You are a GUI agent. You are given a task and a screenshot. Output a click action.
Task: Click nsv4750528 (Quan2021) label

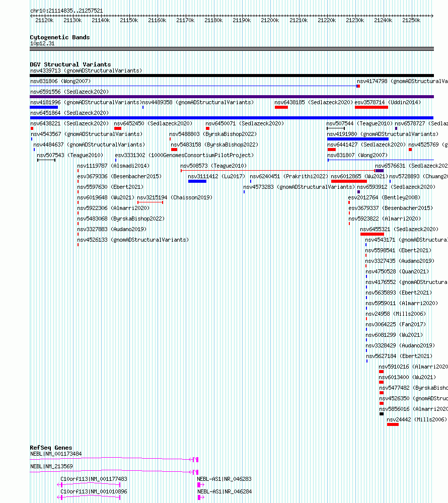point(397,272)
